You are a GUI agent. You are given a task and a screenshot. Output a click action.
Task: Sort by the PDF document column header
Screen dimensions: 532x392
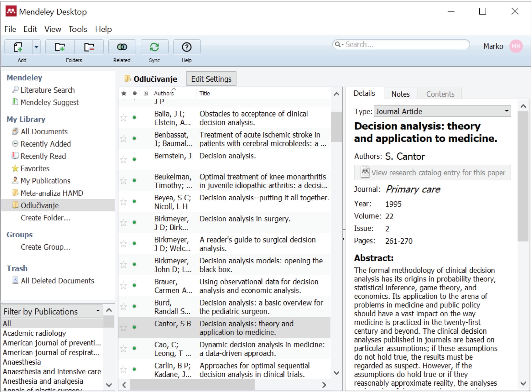(145, 93)
